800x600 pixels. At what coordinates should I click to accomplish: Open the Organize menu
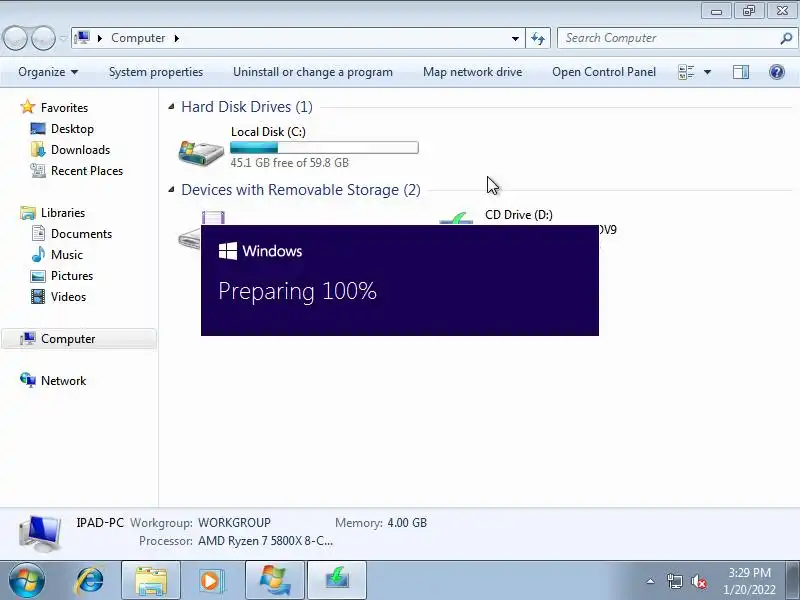coord(48,72)
